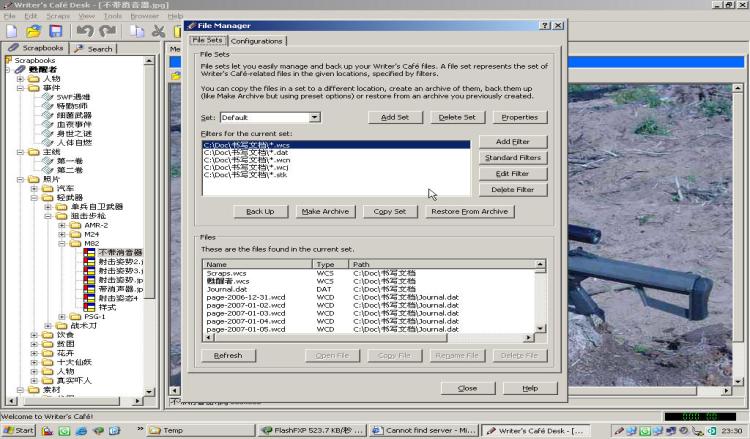Collapse the M82 tree node

coord(62,243)
